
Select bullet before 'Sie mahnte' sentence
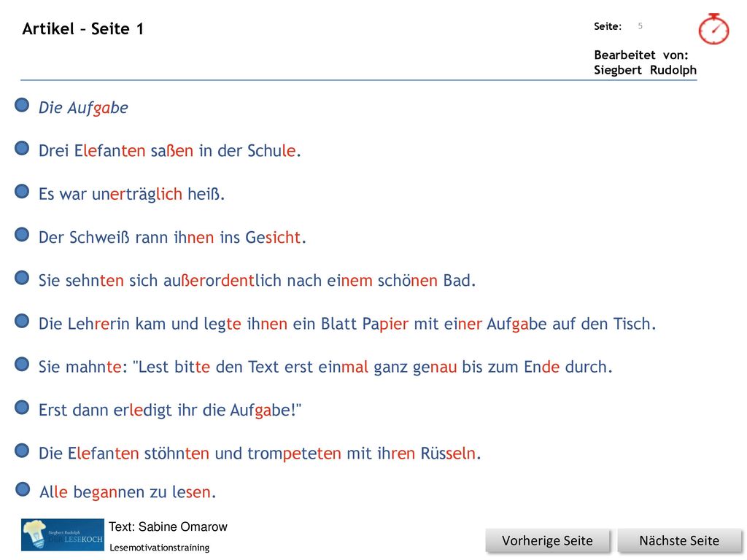22,365
